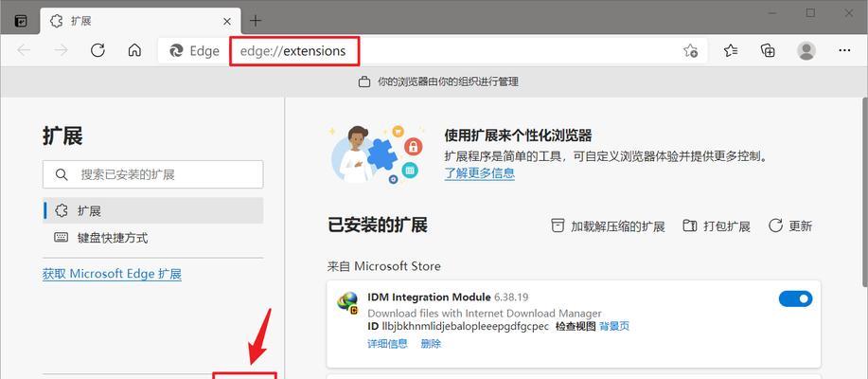
Task: Open 背景页 inspect link
Action: tap(614, 326)
